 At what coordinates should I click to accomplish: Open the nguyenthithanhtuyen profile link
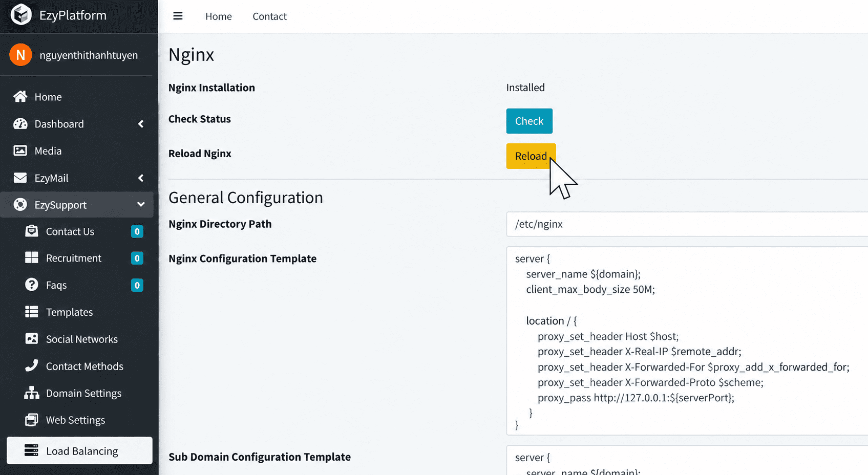[x=89, y=55]
